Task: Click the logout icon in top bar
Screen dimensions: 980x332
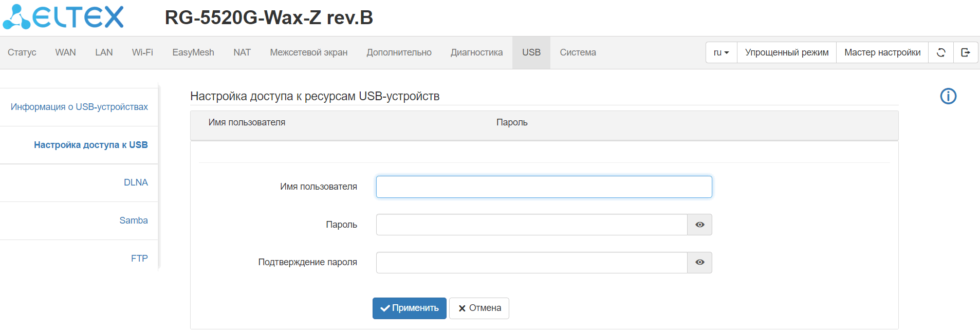Action: click(x=966, y=52)
